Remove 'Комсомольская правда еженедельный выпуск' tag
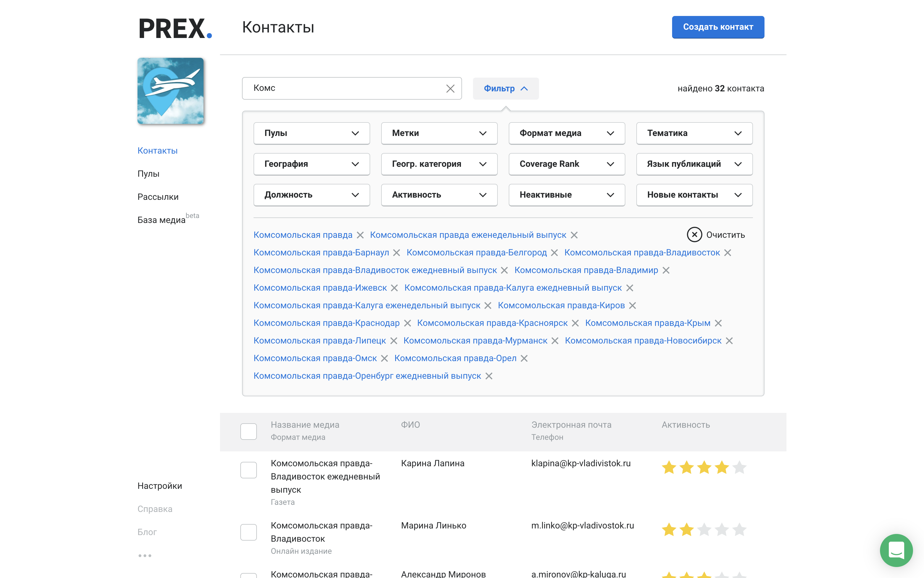 coord(574,235)
